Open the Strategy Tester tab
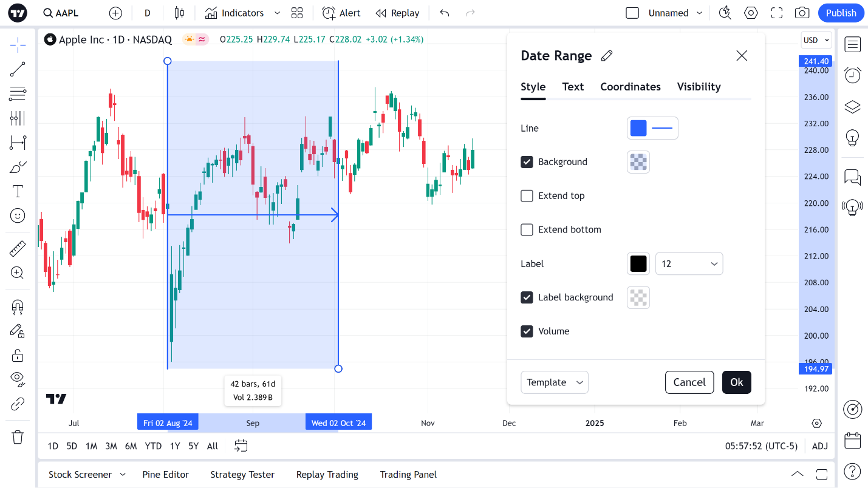868x488 pixels. click(x=242, y=475)
